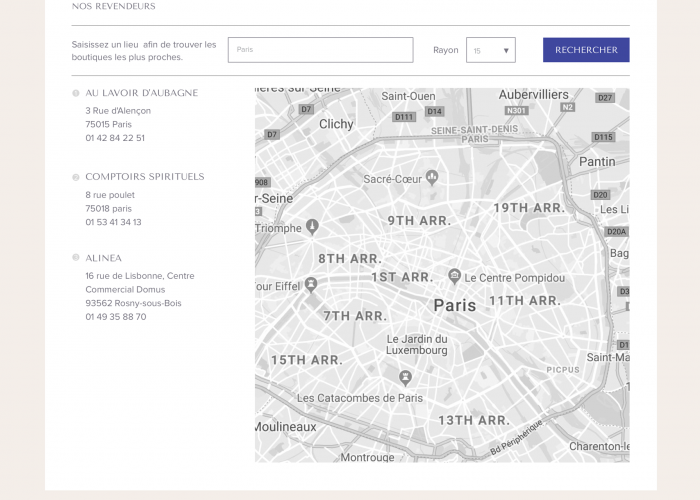Focus the location field containing Paris
The height and width of the screenshot is (500, 700).
coord(321,50)
